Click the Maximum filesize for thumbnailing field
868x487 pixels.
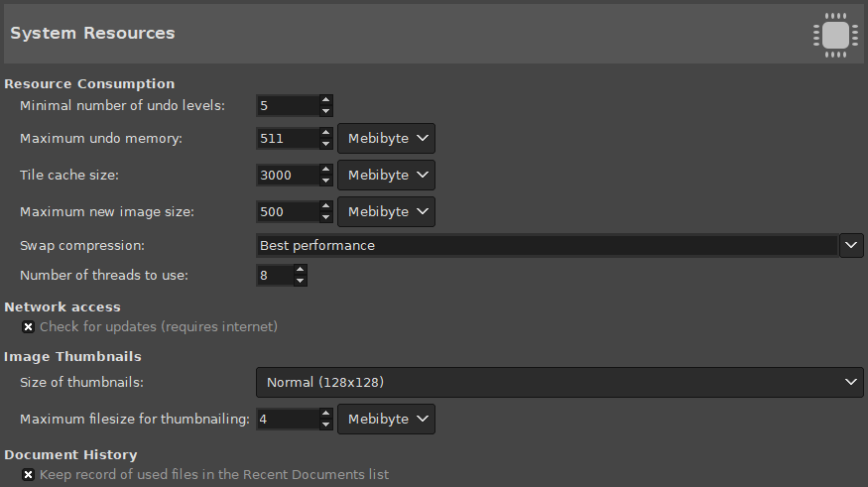tap(286, 419)
